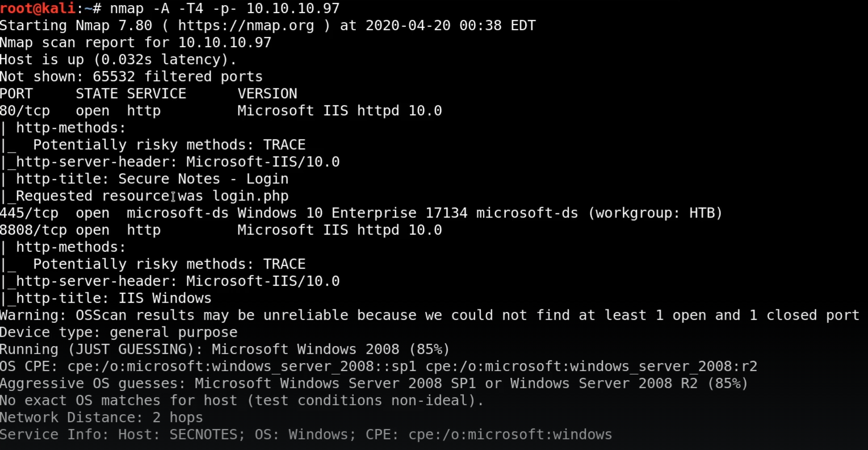Click the "Not shown: 65532 filtered ports" line
Screen dimensions: 868x450
[x=131, y=77]
